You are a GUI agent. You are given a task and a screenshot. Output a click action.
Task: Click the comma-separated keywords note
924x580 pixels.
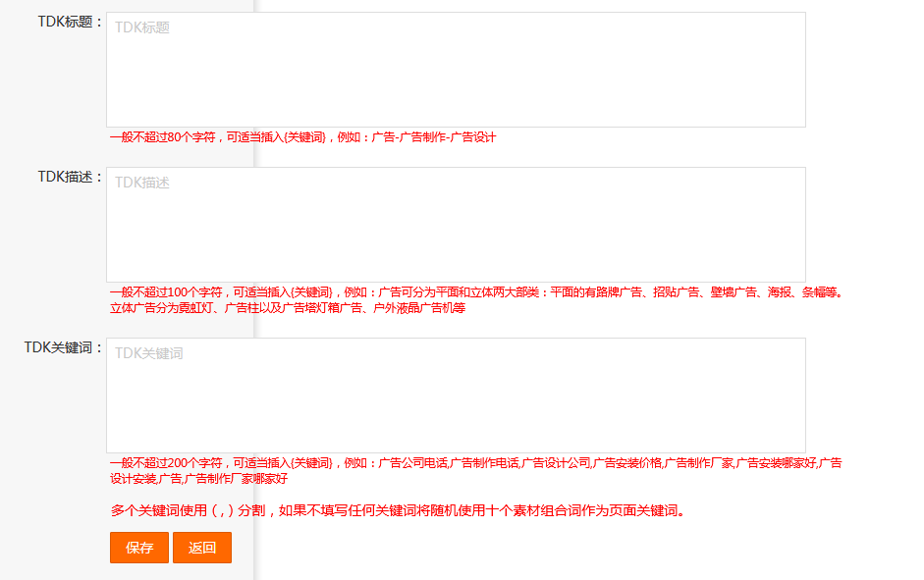coord(398,510)
